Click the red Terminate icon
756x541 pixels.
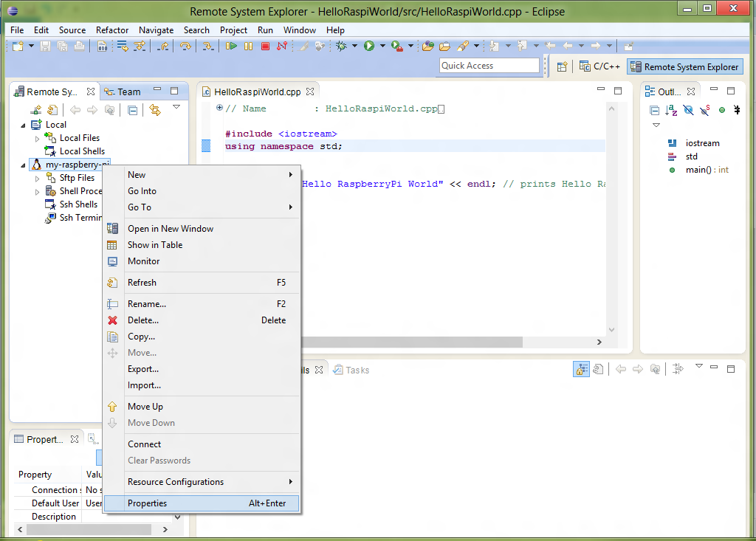tap(265, 46)
